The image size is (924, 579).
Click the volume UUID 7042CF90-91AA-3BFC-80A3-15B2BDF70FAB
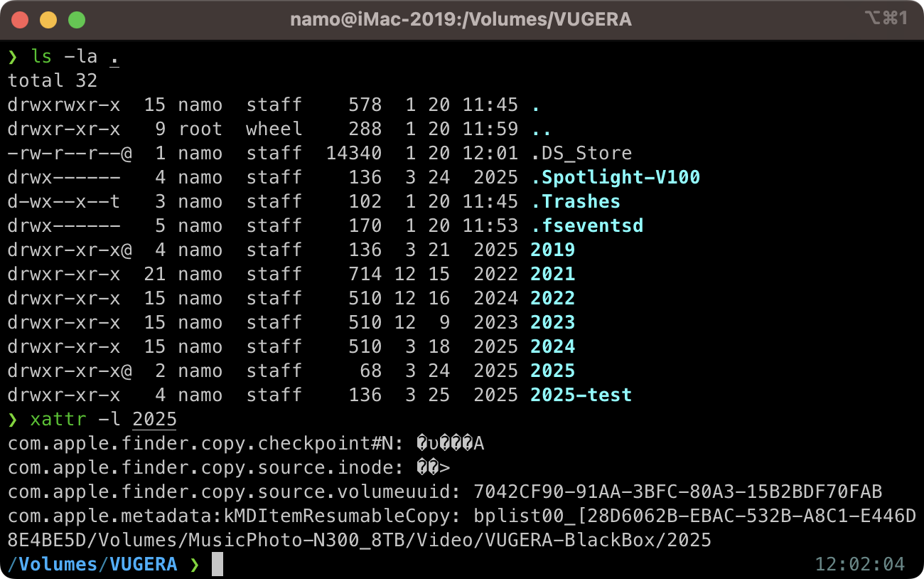tap(677, 492)
